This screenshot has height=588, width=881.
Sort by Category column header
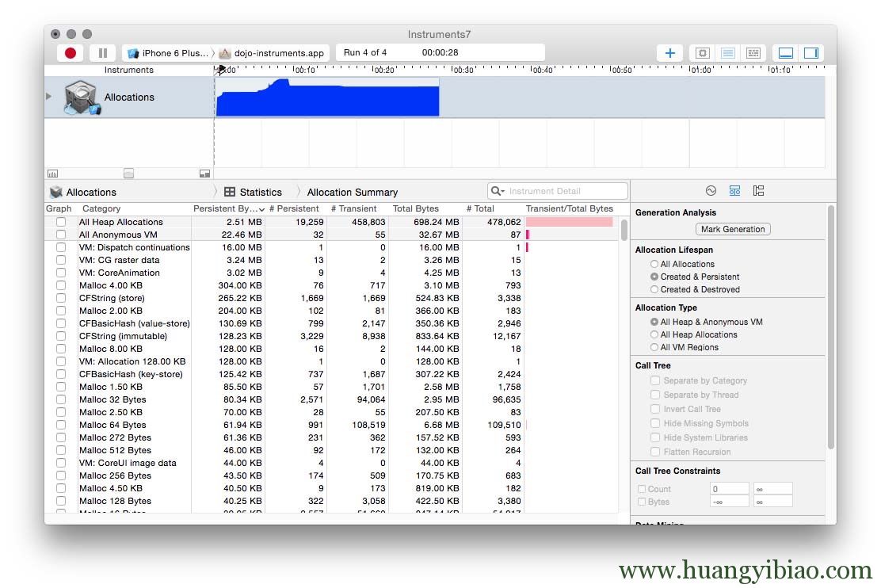(135, 208)
